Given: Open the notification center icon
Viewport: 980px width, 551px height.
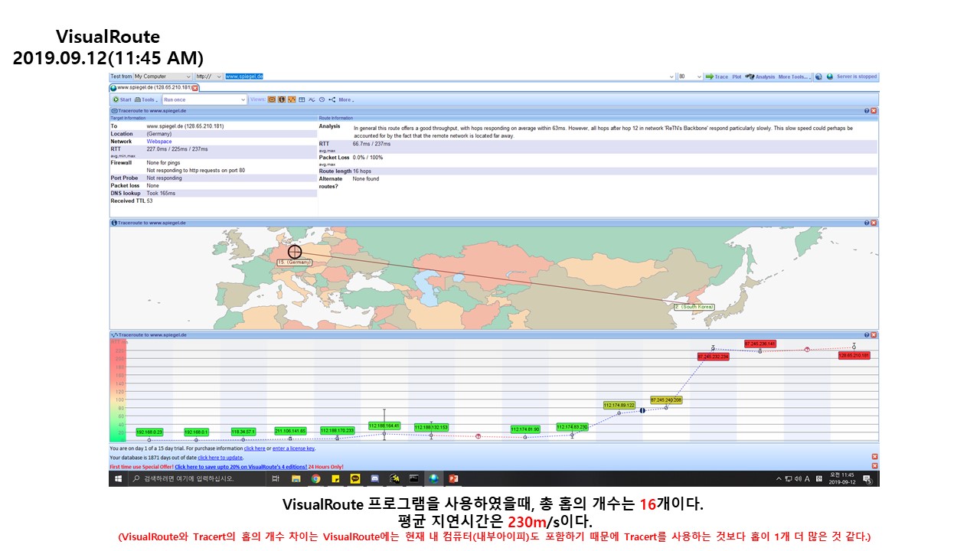Looking at the screenshot, I should (x=867, y=479).
